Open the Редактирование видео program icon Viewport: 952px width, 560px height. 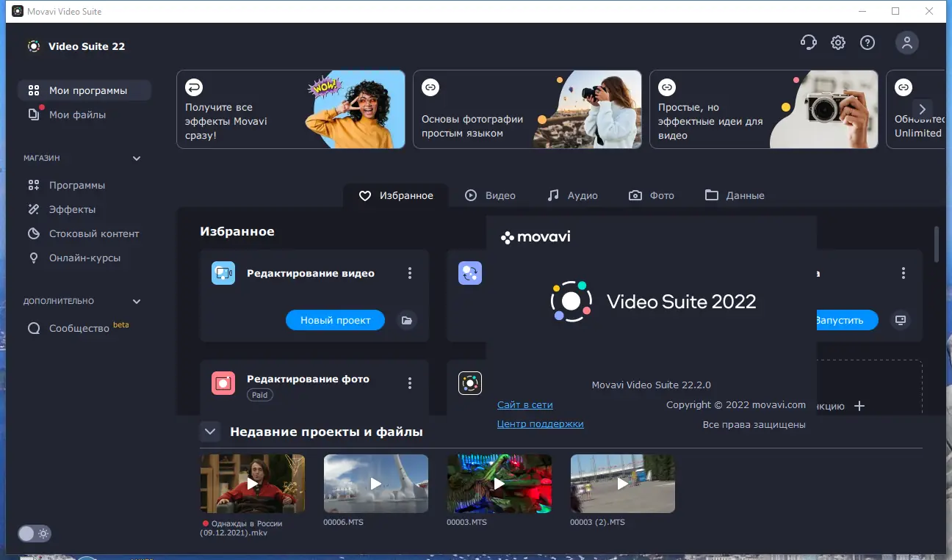tap(223, 272)
